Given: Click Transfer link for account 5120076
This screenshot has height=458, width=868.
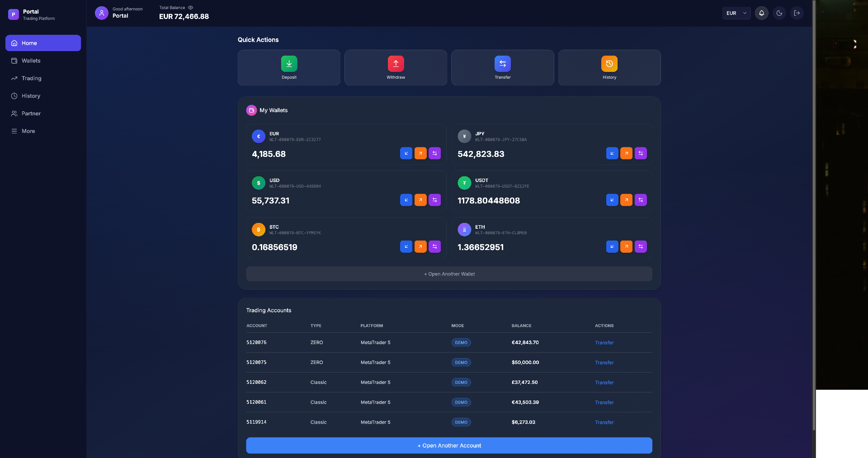Looking at the screenshot, I should coord(604,343).
